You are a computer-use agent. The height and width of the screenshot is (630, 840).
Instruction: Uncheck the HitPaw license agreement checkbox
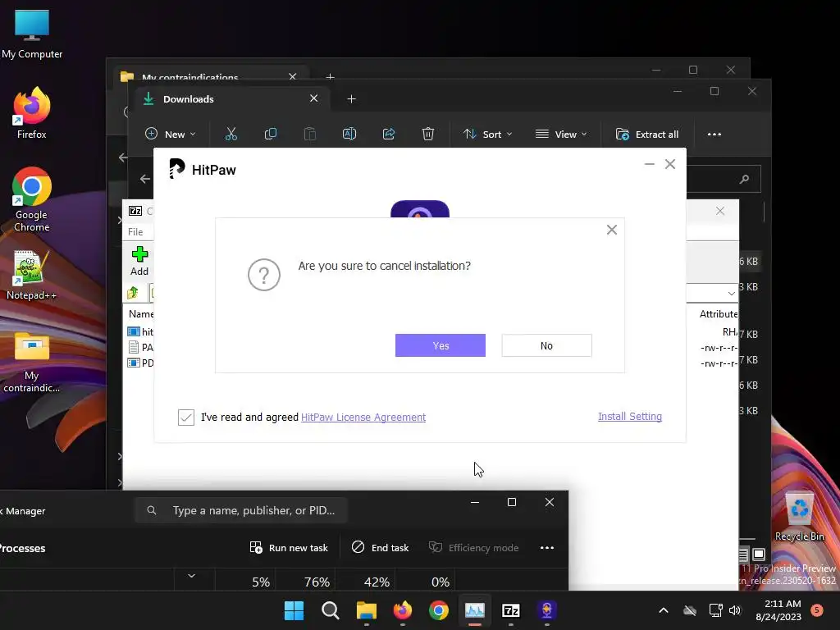[186, 418]
